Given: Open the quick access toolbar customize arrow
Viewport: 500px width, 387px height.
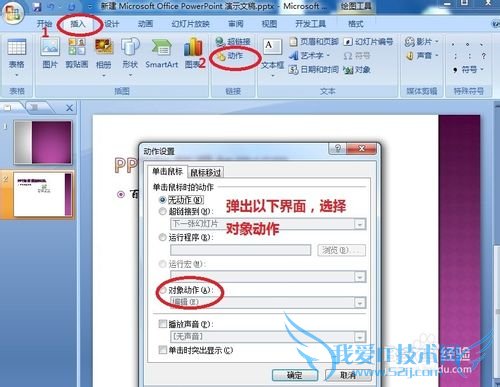Looking at the screenshot, I should coord(90,7).
